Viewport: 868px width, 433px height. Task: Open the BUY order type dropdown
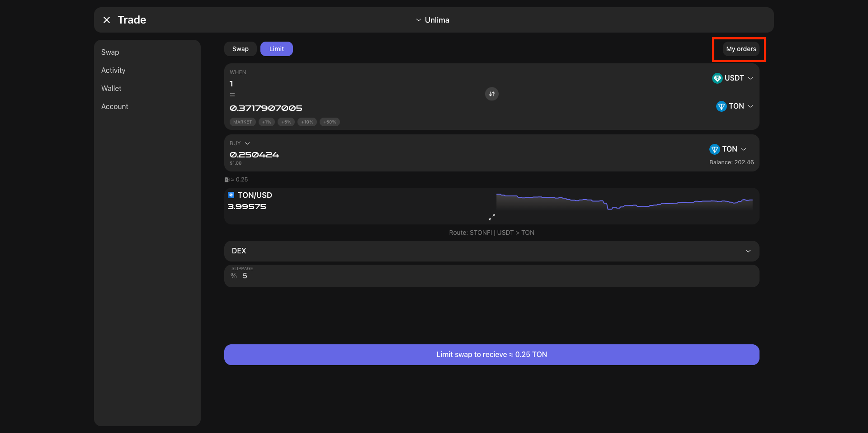247,143
